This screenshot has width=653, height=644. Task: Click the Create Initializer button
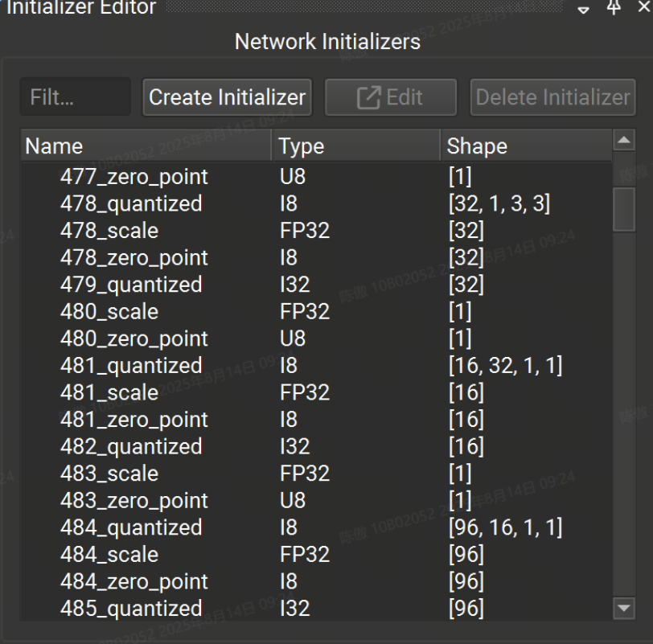(x=228, y=97)
